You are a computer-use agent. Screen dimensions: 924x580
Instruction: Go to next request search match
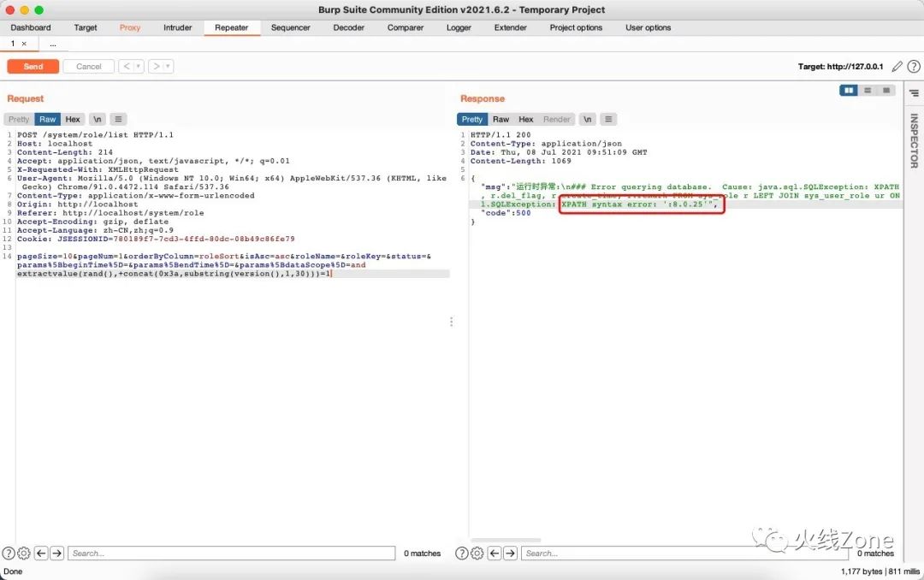click(x=56, y=553)
